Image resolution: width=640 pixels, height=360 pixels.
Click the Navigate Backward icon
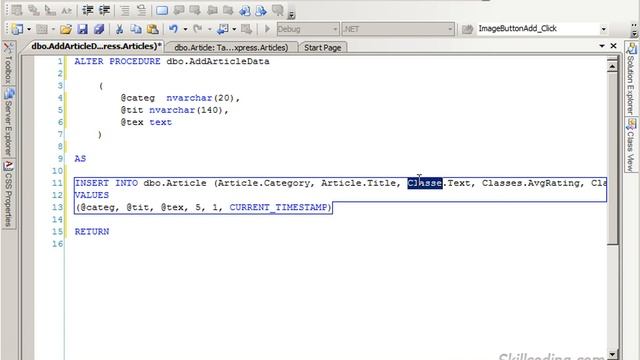223,29
